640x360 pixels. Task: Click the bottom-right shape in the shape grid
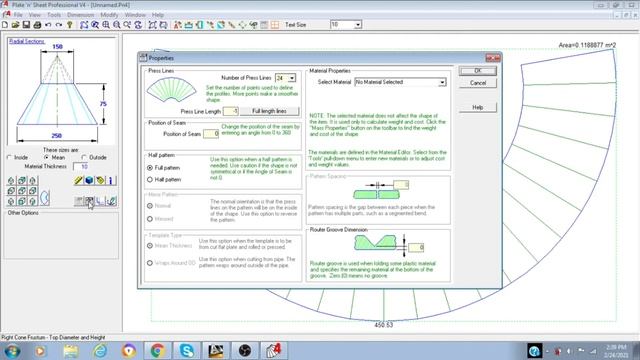(33, 201)
